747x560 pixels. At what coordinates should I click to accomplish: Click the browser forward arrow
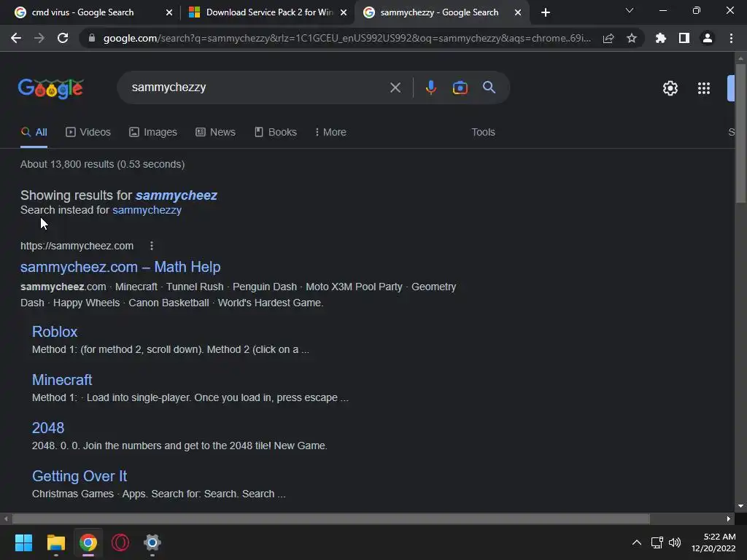click(x=39, y=38)
